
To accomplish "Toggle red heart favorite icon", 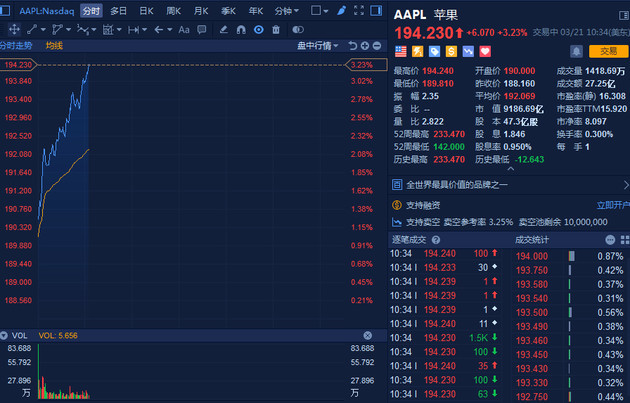I will (485, 51).
